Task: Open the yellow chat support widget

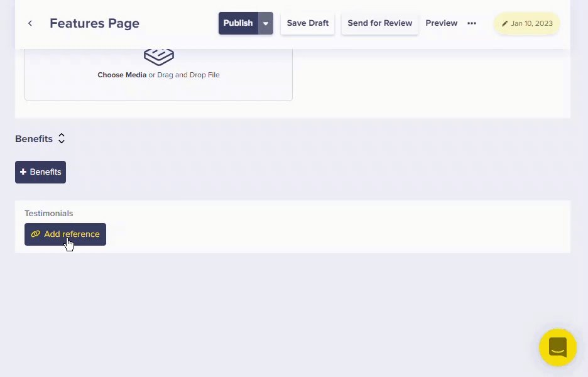Action: (x=557, y=347)
